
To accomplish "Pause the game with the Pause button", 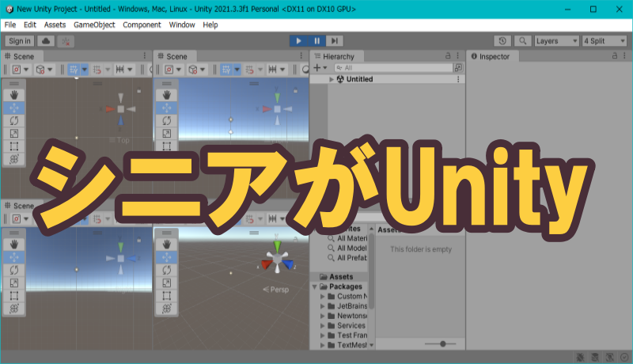I will coord(317,41).
